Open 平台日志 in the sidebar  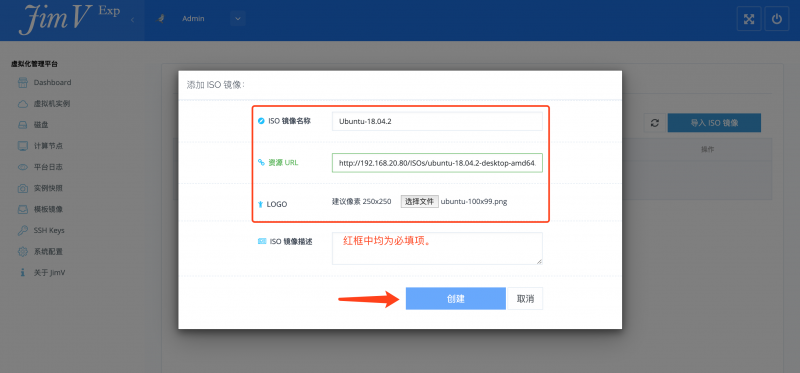(x=48, y=167)
